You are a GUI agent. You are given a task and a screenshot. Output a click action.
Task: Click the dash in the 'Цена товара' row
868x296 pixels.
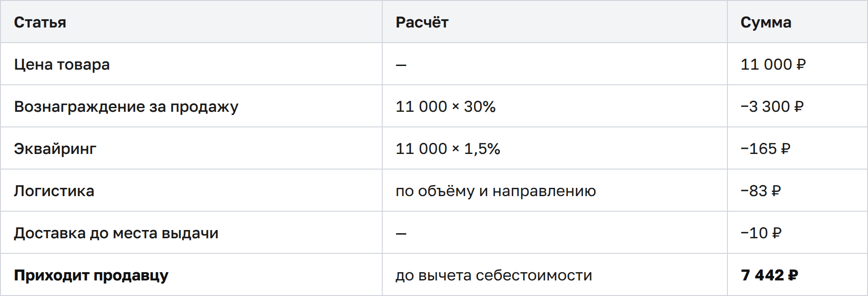(401, 65)
